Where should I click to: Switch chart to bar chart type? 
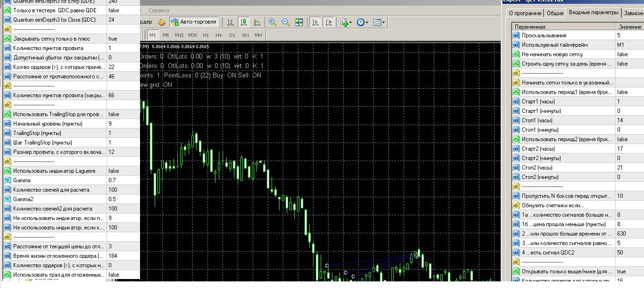pos(231,22)
